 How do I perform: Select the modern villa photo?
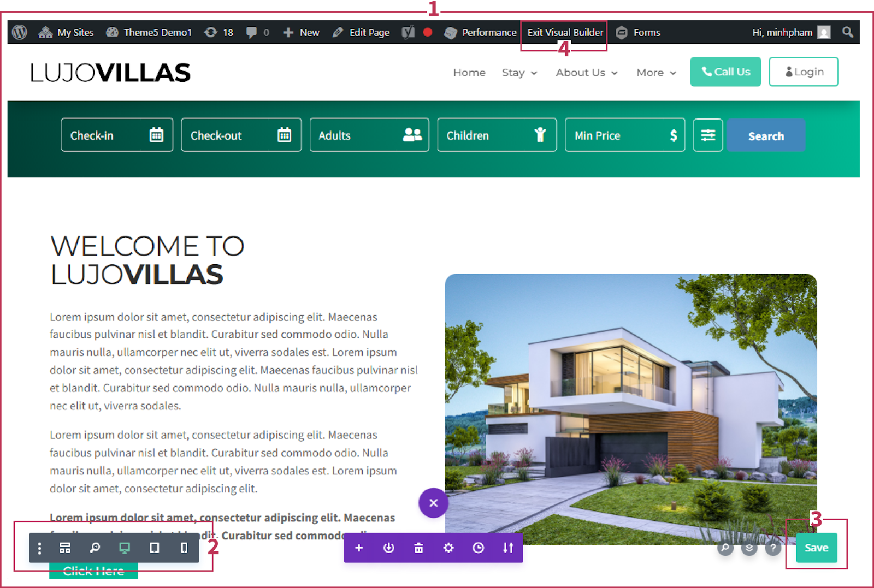(x=630, y=408)
